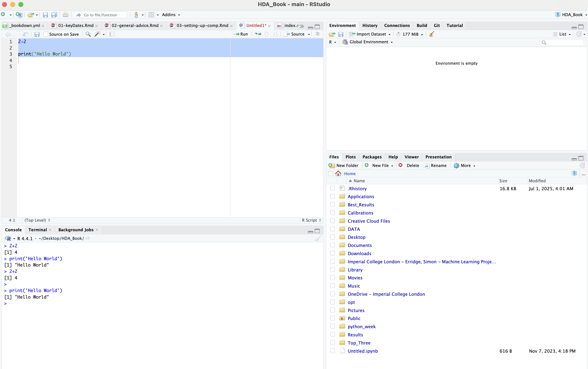Screen dimensions: 588x369
Task: Click the version control Git icon in toolbar
Action: 136,15
